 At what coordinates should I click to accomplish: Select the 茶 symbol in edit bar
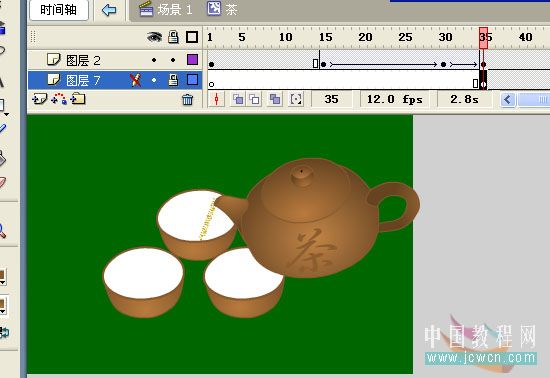[222, 9]
